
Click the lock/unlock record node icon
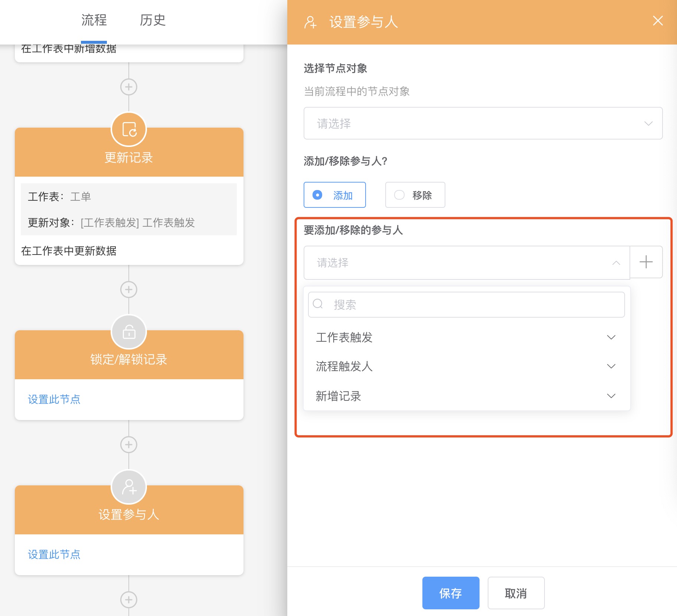point(129,332)
